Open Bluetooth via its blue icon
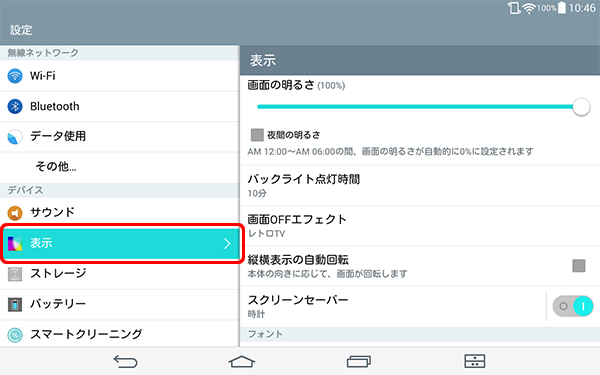 (x=15, y=106)
